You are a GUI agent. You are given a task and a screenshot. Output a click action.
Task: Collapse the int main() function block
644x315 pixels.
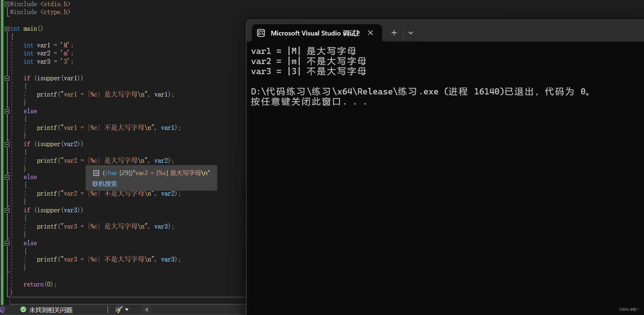click(7, 29)
